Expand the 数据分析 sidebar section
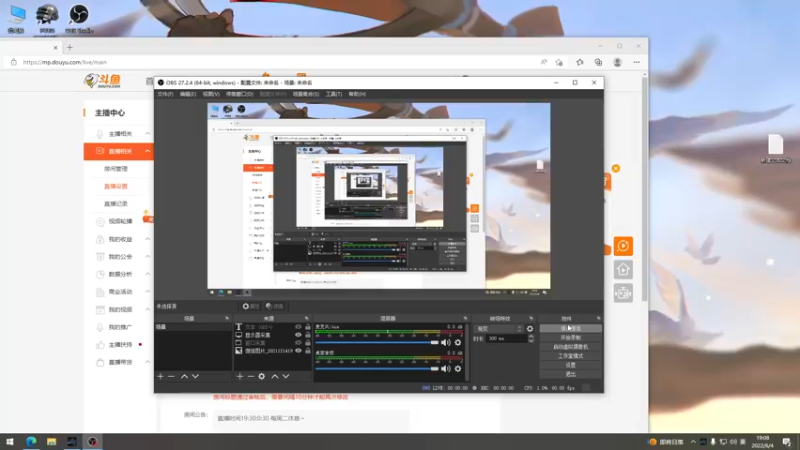 click(147, 274)
